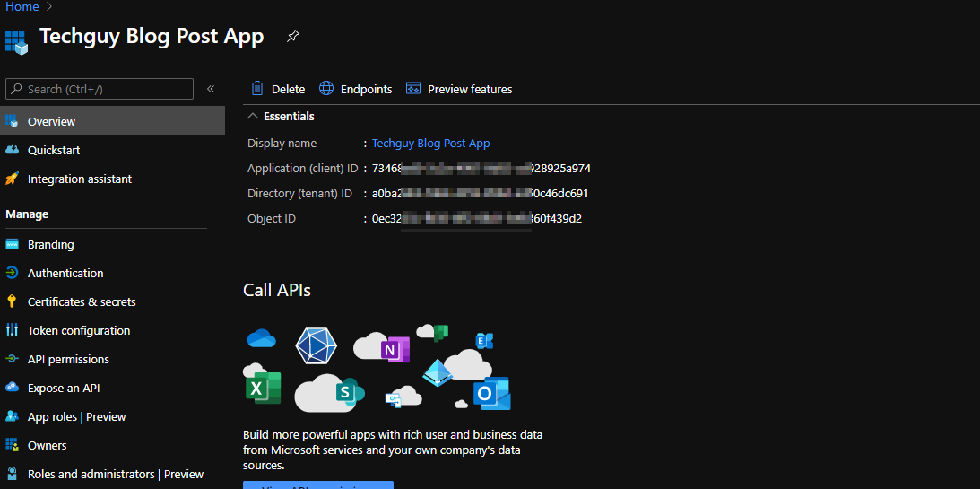Click the Outlook icon in the illustration
This screenshot has height=489, width=980.
tap(491, 394)
